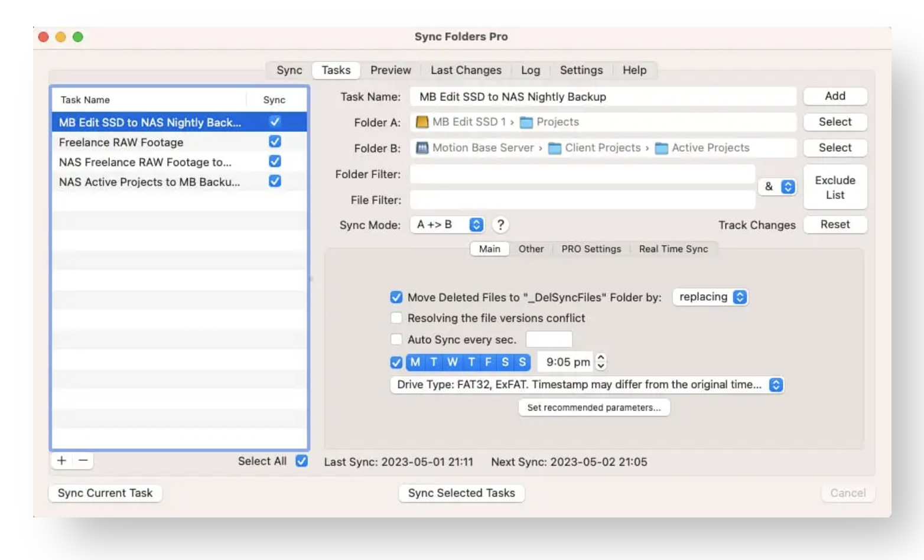Click Projects folder icon in Folder A
Screen dimensions: 924x560
click(x=526, y=122)
